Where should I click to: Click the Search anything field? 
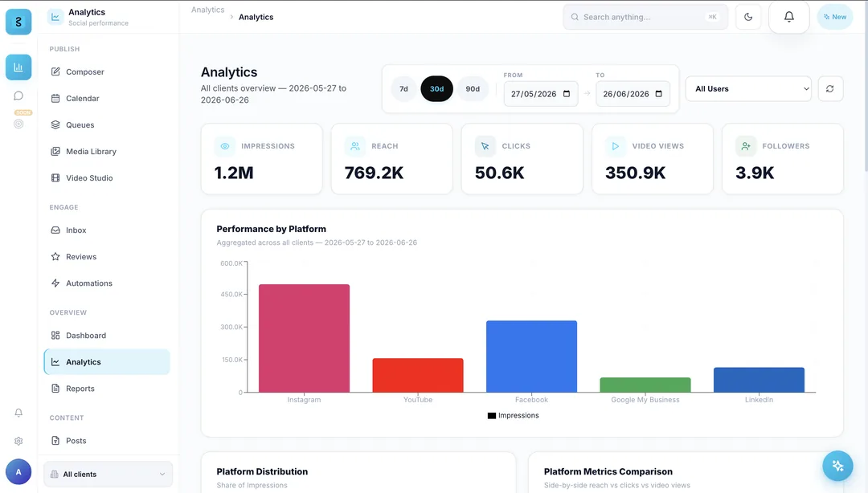[645, 17]
